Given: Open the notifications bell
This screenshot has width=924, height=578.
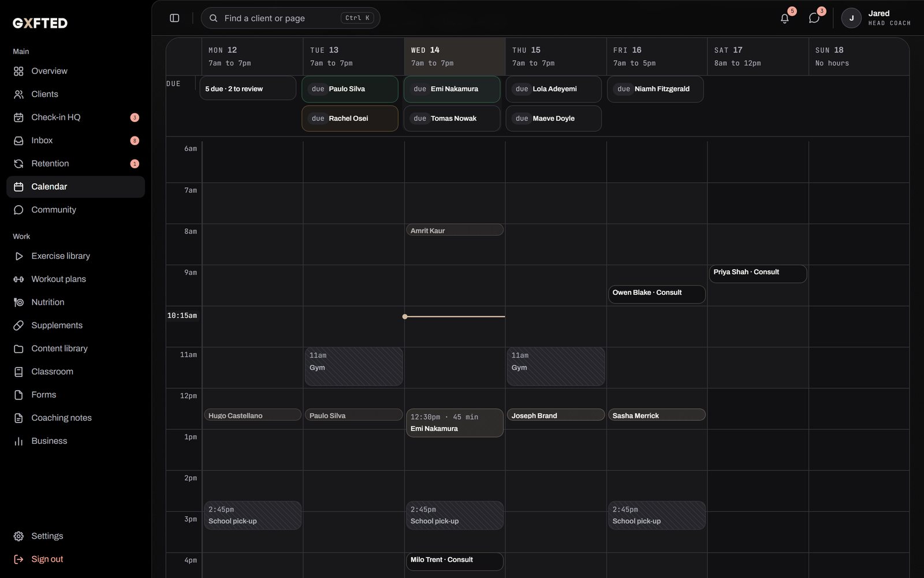Looking at the screenshot, I should coord(785,18).
